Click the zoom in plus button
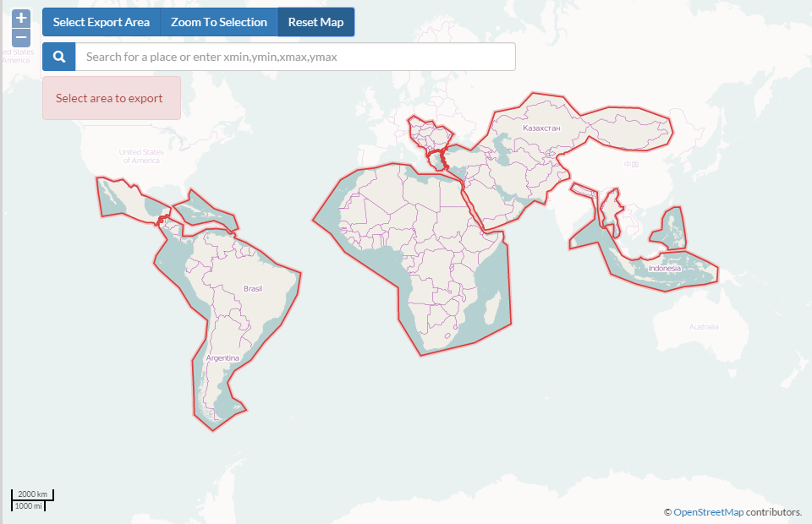This screenshot has height=524, width=812. point(22,18)
